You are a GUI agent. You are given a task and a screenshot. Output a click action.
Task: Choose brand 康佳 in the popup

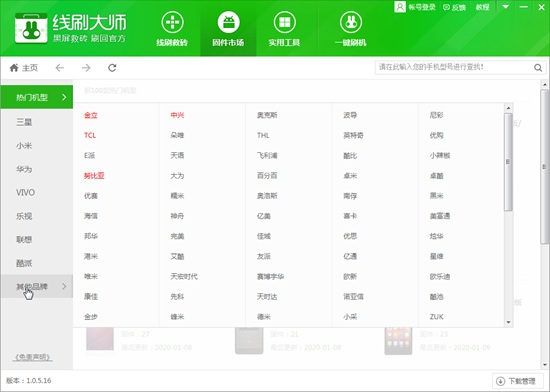pos(91,297)
